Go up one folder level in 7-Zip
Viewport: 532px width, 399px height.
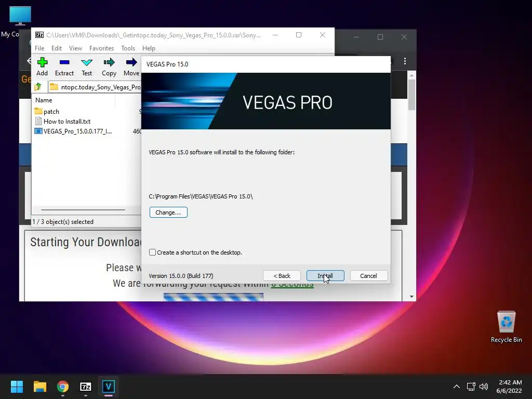(x=38, y=87)
